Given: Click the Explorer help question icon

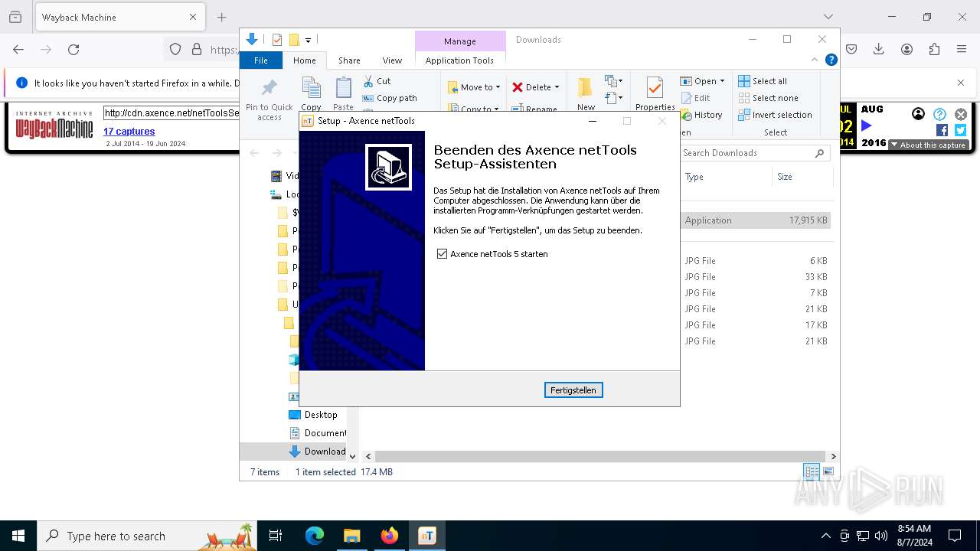Looking at the screenshot, I should tap(831, 60).
